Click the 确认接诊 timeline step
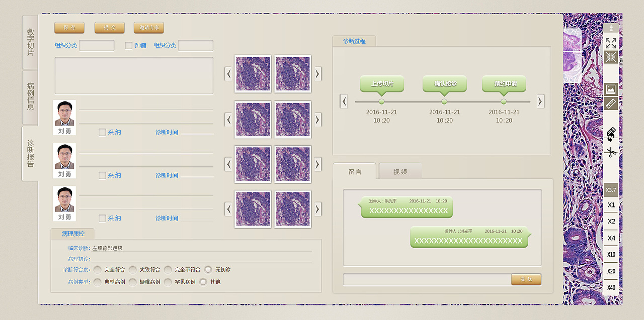Image resolution: width=644 pixels, height=320 pixels. coord(445,84)
